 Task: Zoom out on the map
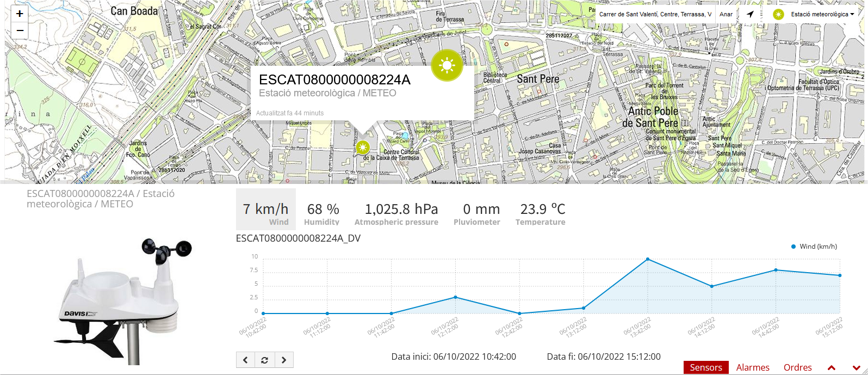click(x=20, y=30)
